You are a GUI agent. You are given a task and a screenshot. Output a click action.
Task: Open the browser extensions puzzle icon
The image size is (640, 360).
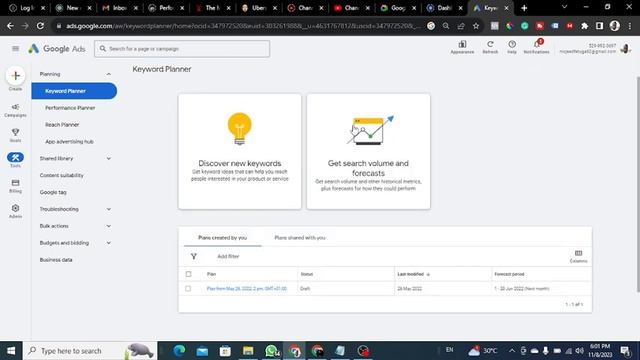point(584,26)
